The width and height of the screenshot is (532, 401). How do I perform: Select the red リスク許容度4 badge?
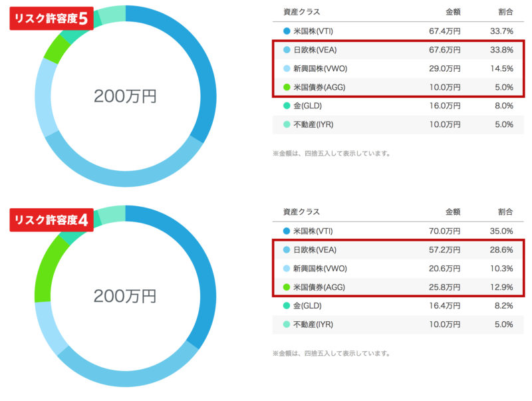[x=52, y=220]
